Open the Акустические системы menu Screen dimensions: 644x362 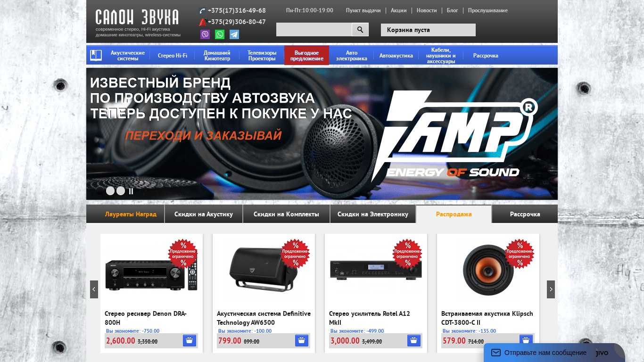[128, 56]
